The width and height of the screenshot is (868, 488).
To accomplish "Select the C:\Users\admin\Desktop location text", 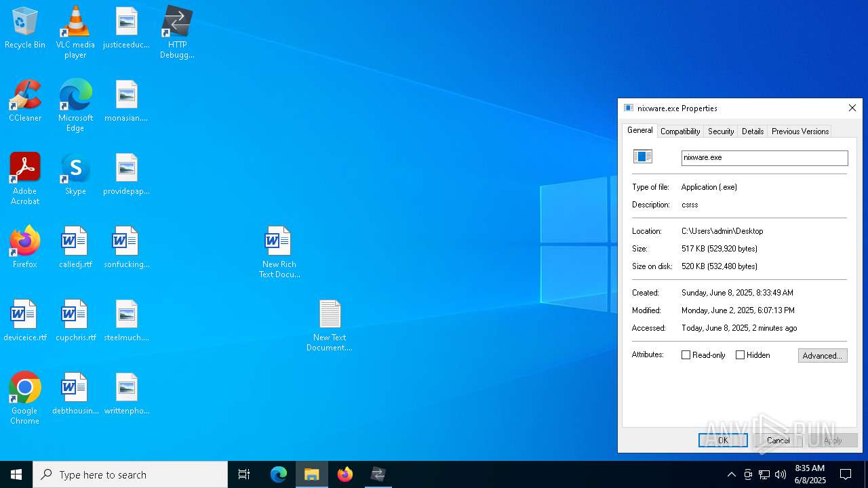I will (722, 231).
